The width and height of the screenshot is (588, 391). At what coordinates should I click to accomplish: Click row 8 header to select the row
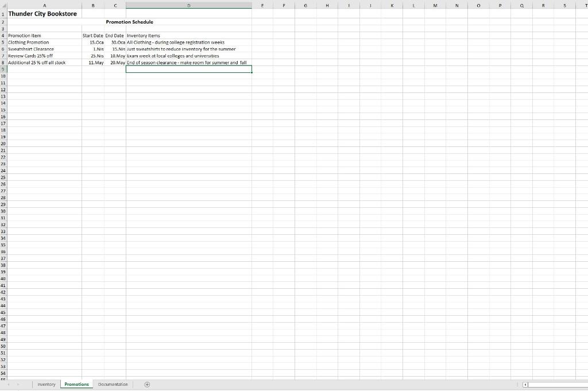[x=4, y=63]
